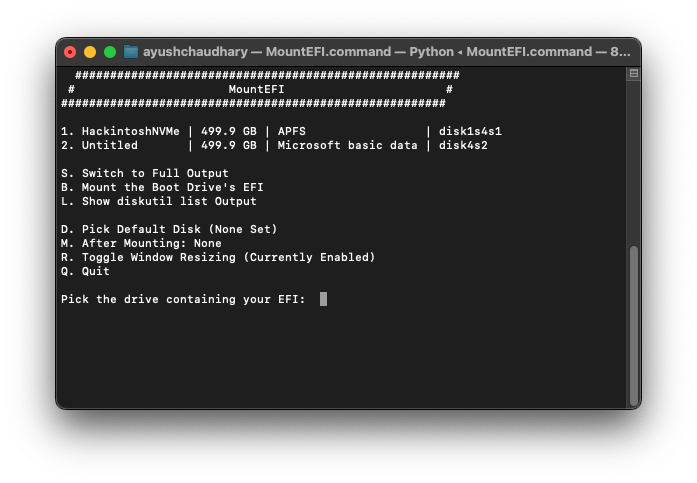Minimize the terminal window with yellow button

coord(90,51)
